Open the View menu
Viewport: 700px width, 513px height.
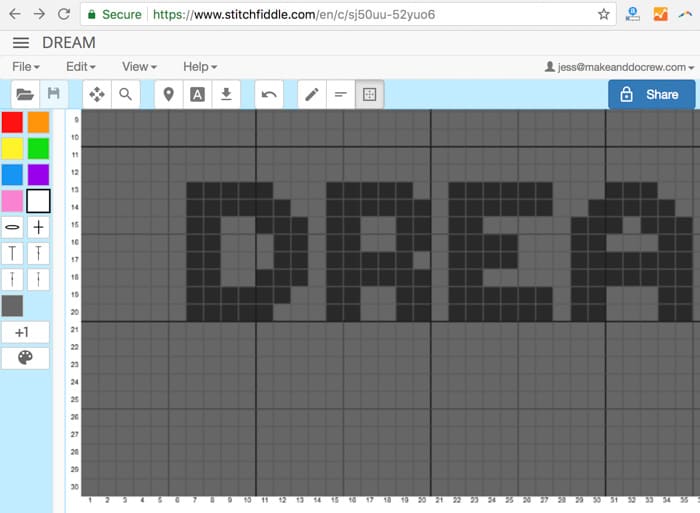pos(139,67)
